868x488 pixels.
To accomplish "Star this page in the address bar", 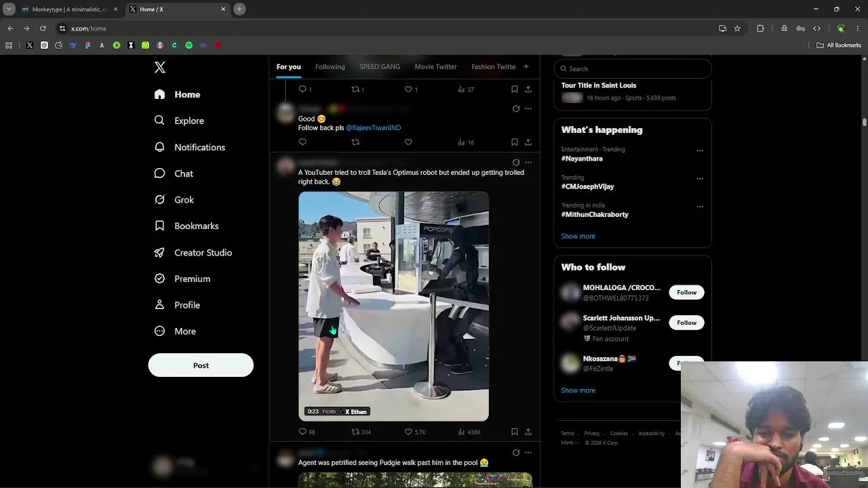I will click(737, 28).
